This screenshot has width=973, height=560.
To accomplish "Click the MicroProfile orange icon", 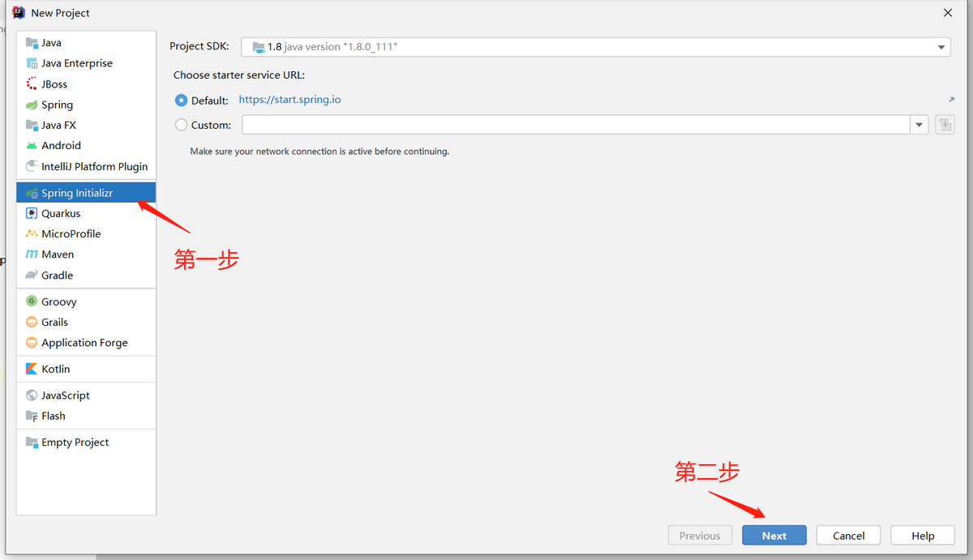I will (32, 233).
